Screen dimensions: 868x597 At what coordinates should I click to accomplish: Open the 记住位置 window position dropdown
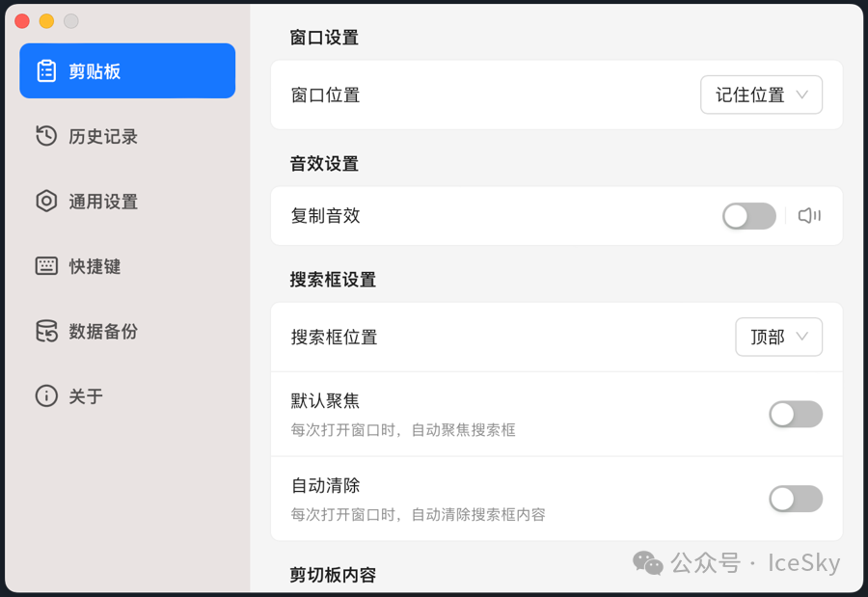point(761,95)
